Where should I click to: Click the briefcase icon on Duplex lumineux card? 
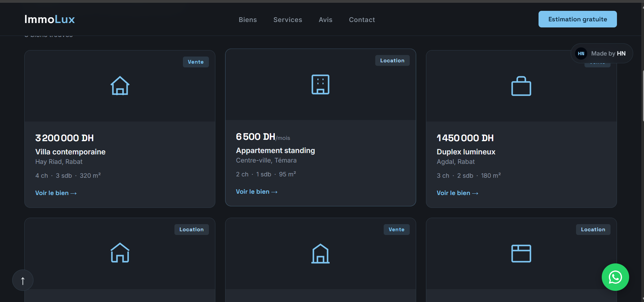(521, 86)
